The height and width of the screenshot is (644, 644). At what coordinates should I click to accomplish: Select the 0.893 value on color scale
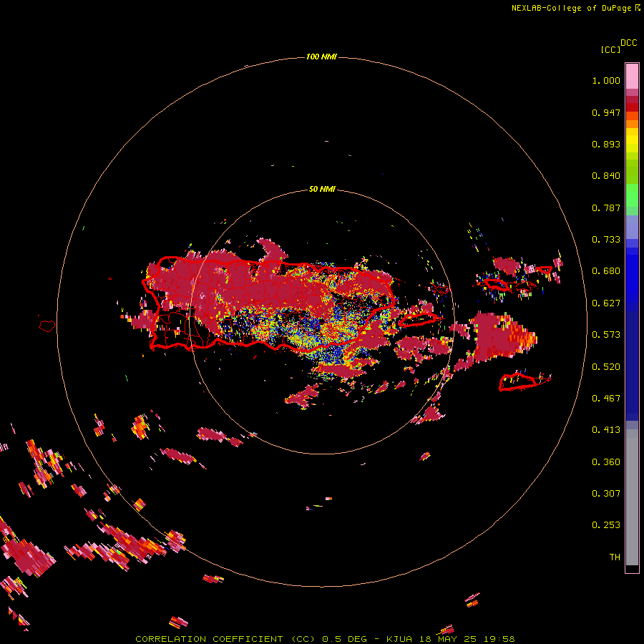coord(606,144)
